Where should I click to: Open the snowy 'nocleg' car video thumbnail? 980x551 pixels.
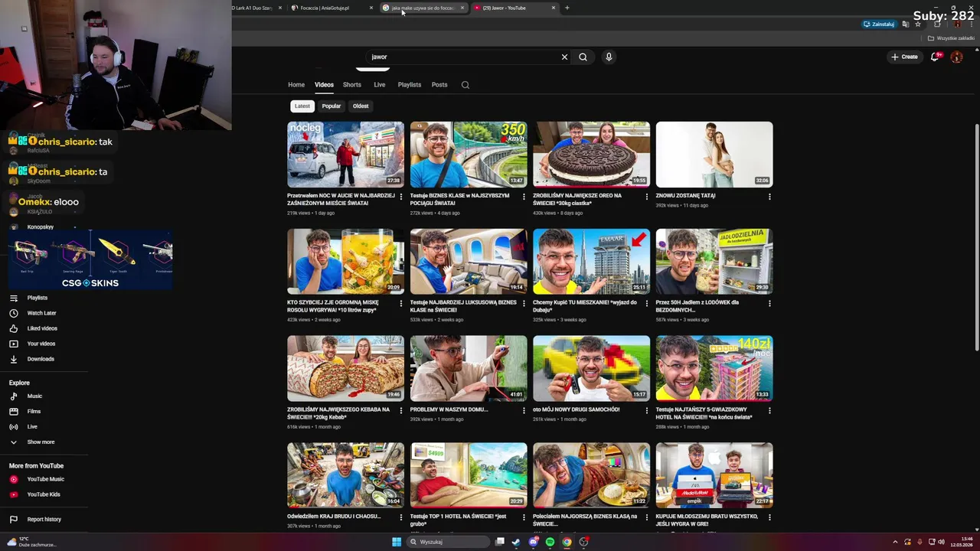tap(345, 154)
